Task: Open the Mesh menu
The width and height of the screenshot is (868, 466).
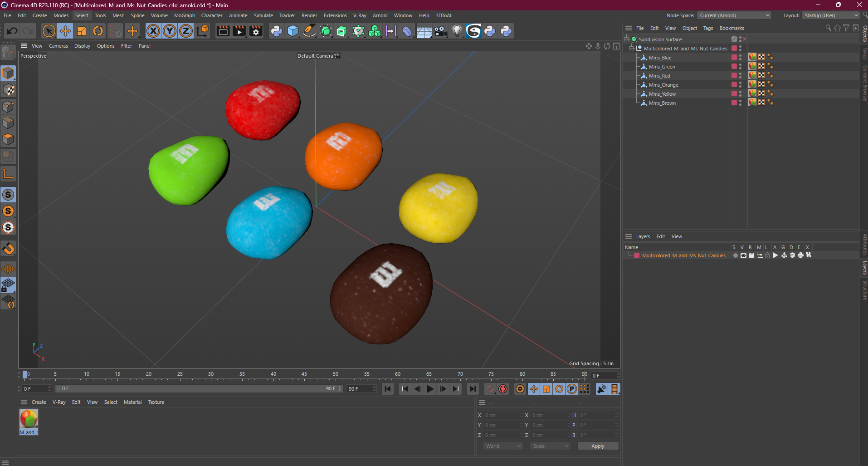Action: [118, 15]
